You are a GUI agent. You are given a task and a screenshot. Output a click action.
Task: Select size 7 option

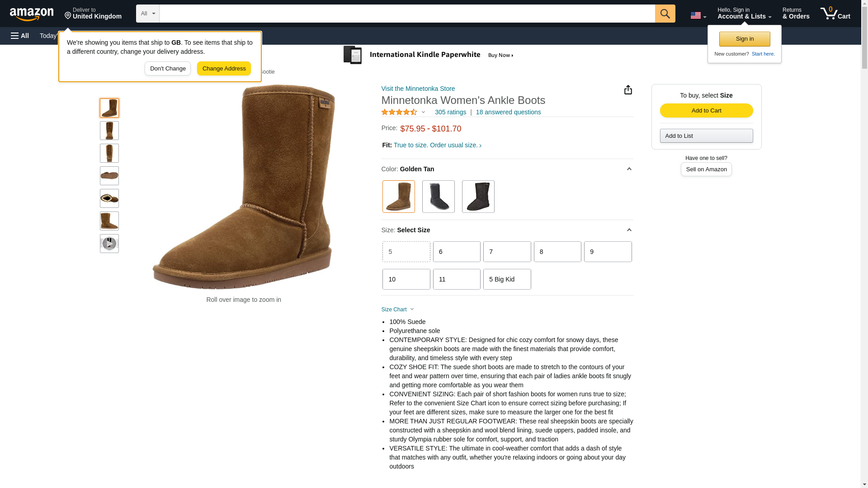click(507, 252)
